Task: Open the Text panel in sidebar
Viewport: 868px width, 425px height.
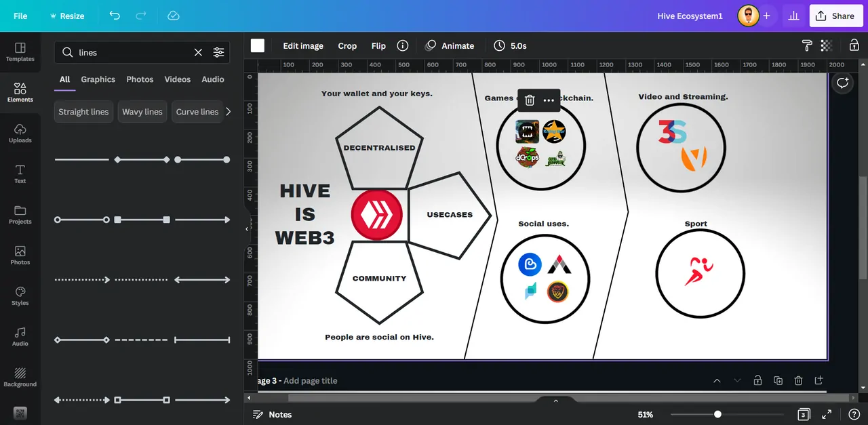Action: [20, 174]
